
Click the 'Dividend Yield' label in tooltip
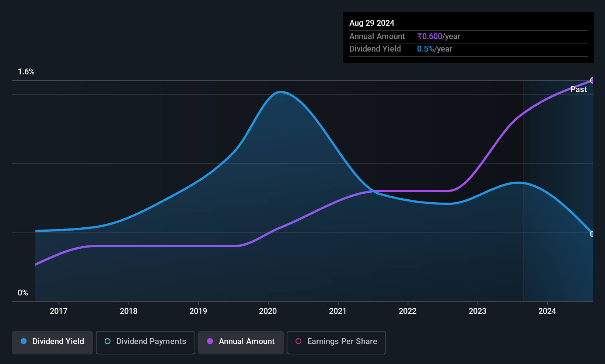375,49
